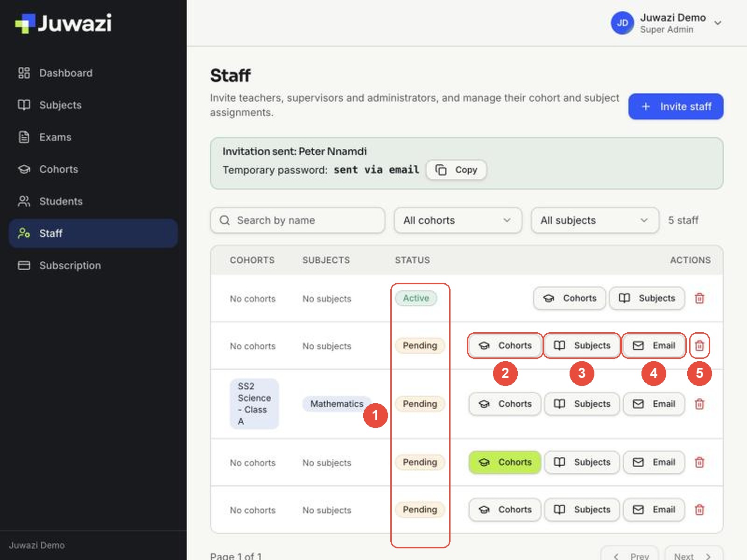Click the COHORTS column header
This screenshot has height=560, width=747.
click(252, 260)
